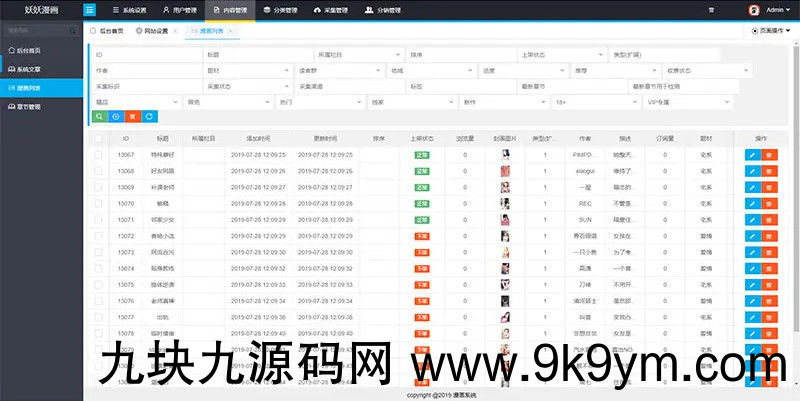The image size is (800, 401).
Task: Click the blue refresh button
Action: (149, 117)
